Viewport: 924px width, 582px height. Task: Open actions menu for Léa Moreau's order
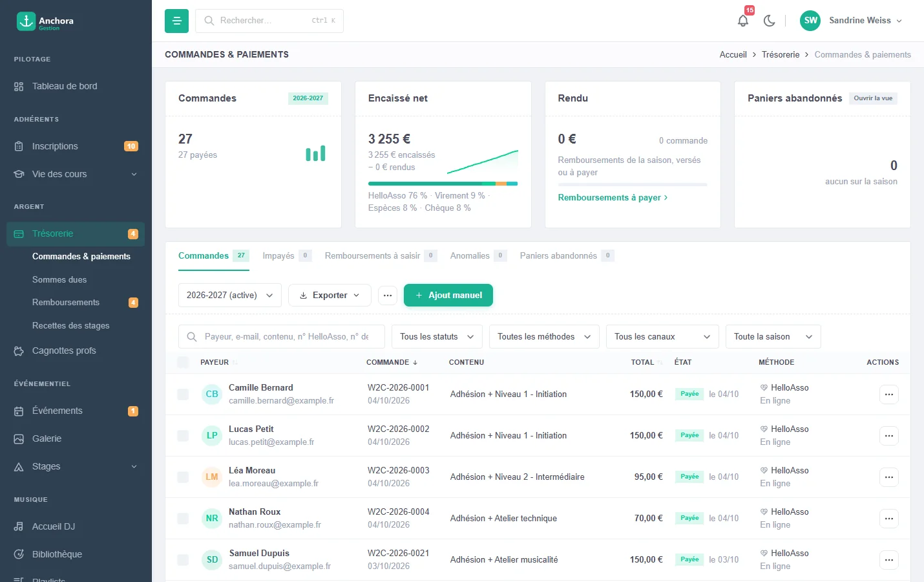[x=889, y=477]
